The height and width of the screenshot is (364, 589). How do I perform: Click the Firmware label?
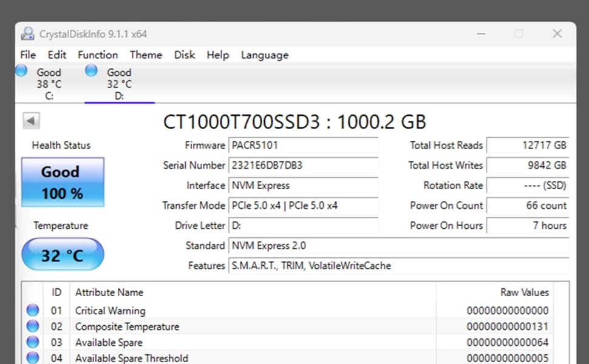coord(205,145)
